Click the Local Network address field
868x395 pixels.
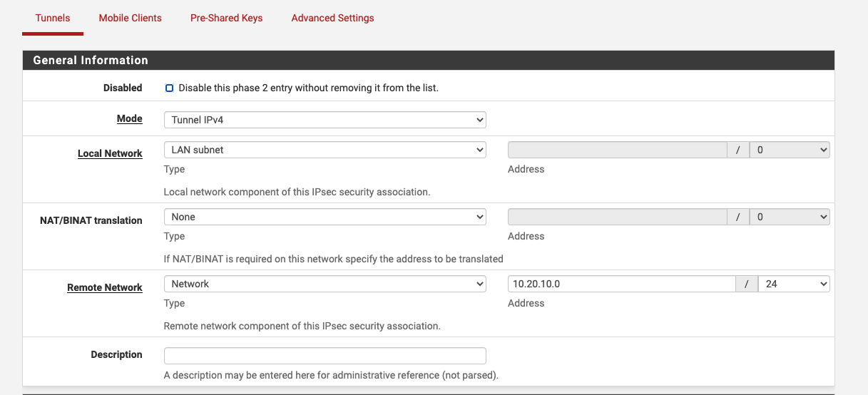click(617, 150)
